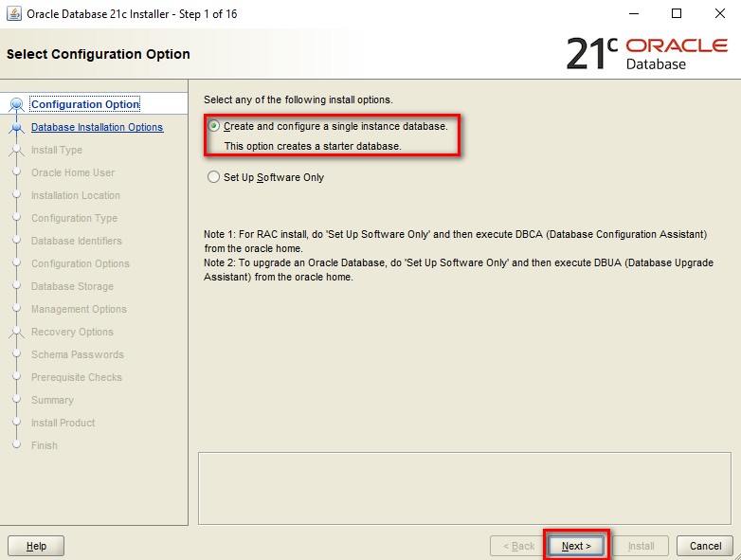
Task: Click the 'This option creates a starter database.' text
Action: [x=313, y=146]
